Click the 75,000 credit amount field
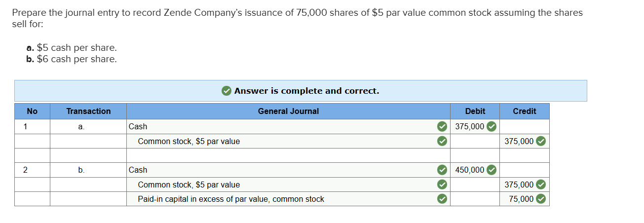Viewport: 644px width, 223px height. click(x=521, y=199)
